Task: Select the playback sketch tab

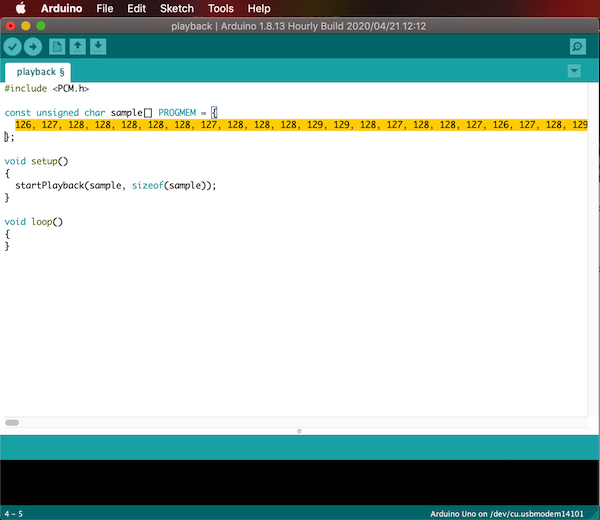Action: coord(38,72)
